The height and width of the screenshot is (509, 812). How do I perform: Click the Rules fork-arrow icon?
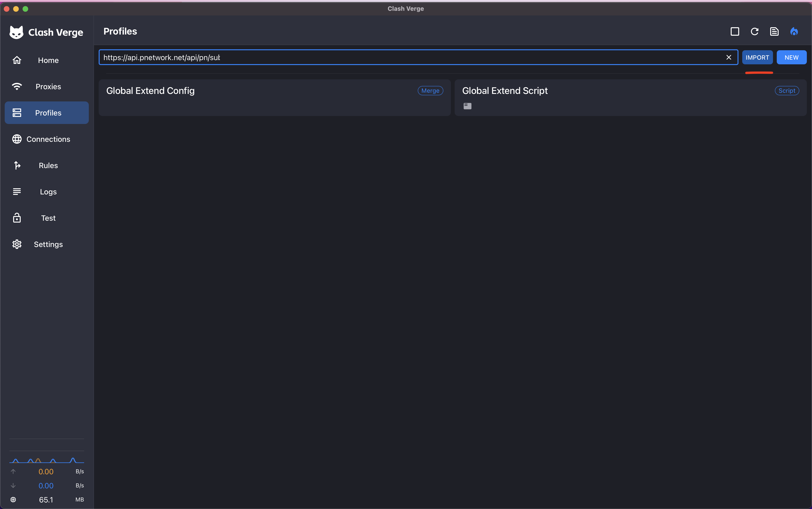(17, 165)
